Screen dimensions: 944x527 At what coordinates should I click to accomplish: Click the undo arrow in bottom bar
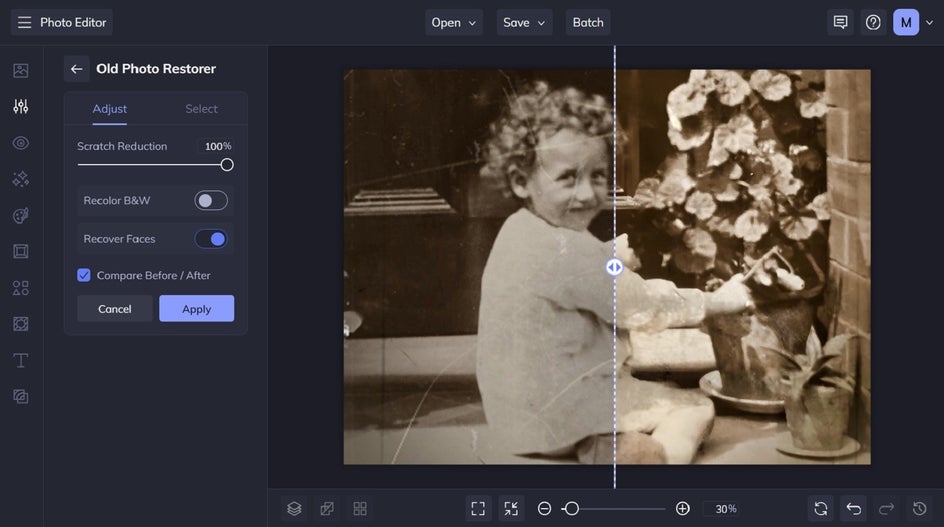pyautogui.click(x=853, y=508)
